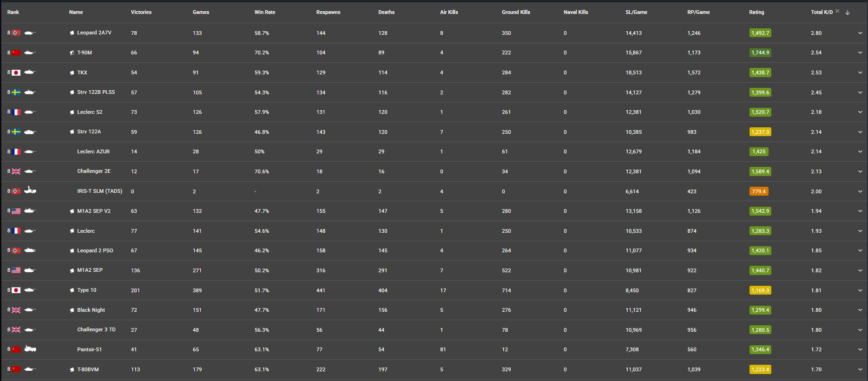Click the Strv 122A vehicle name
This screenshot has width=868, height=381.
[x=89, y=131]
